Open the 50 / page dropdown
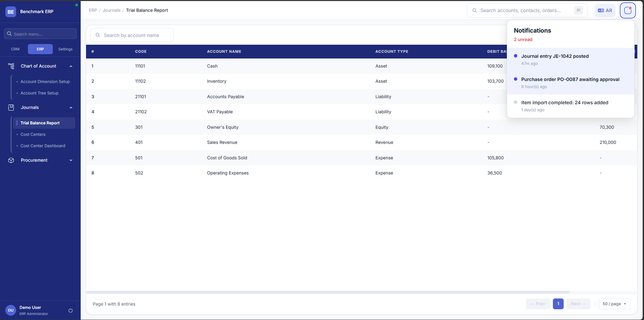 tap(614, 304)
